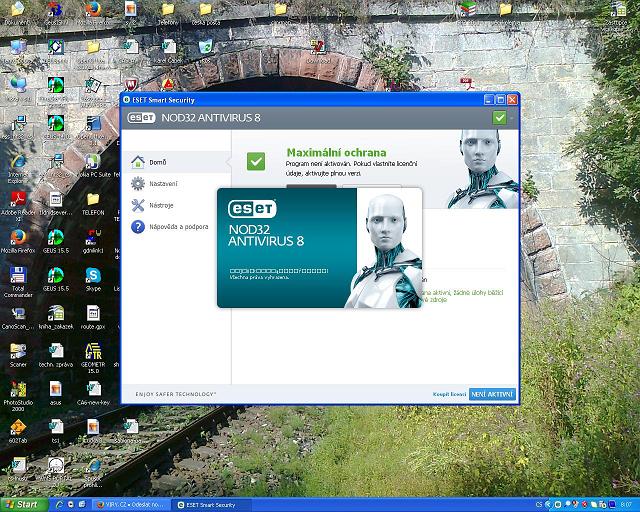Viewport: 640px width, 512px height.
Task: Switch to the VIRY.CZ Firefox taskbar button
Action: [131, 505]
